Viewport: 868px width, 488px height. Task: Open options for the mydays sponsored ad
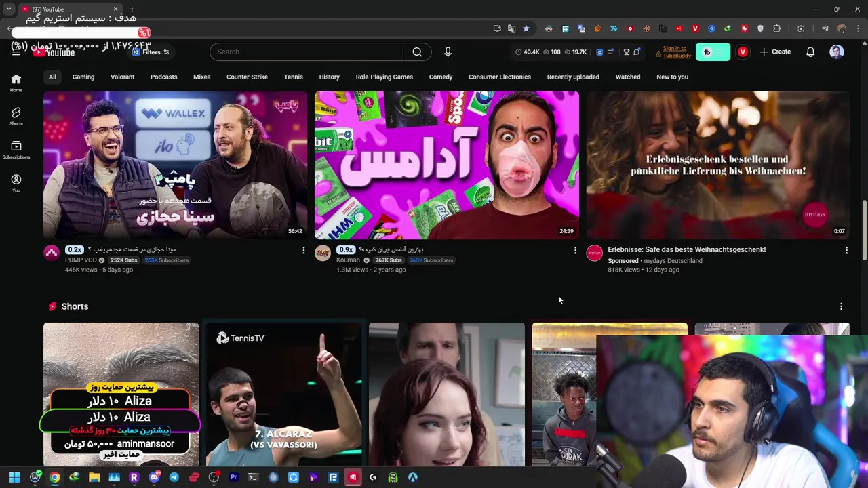pyautogui.click(x=846, y=251)
